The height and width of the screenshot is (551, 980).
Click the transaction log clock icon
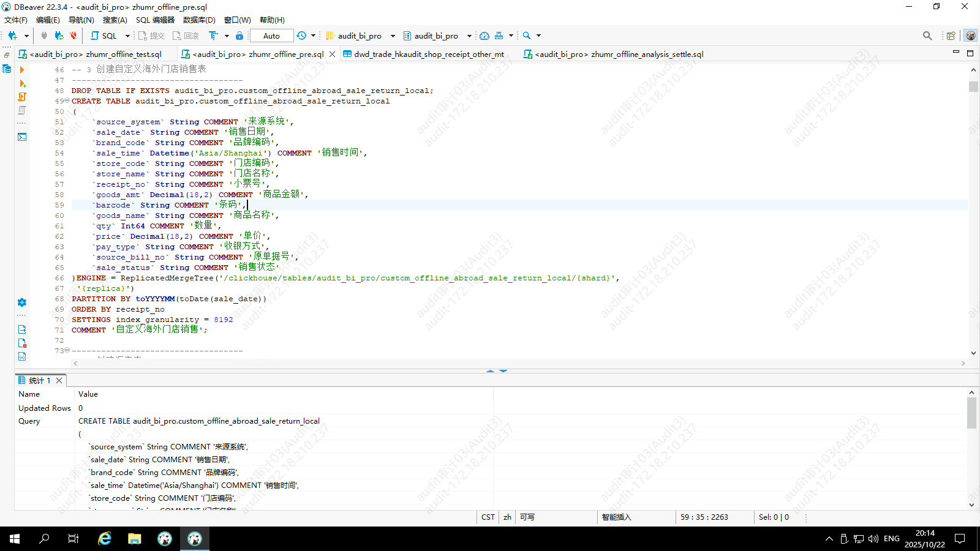click(x=301, y=36)
